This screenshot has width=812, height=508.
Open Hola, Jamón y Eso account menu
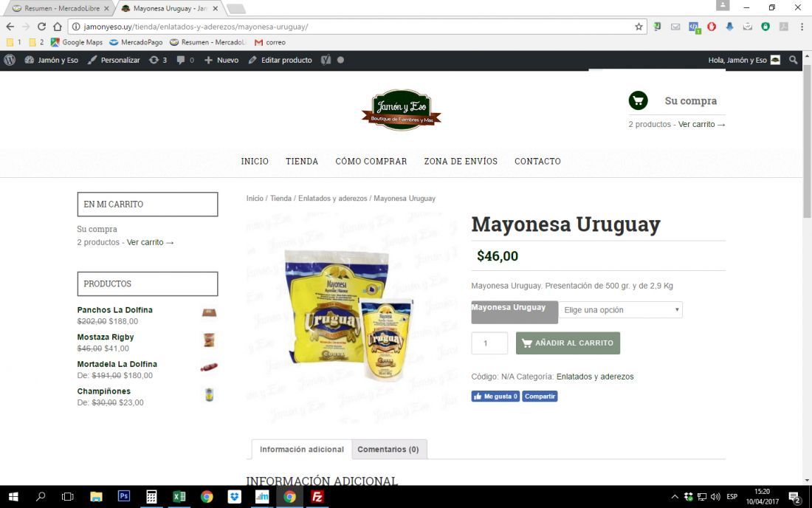pos(744,60)
